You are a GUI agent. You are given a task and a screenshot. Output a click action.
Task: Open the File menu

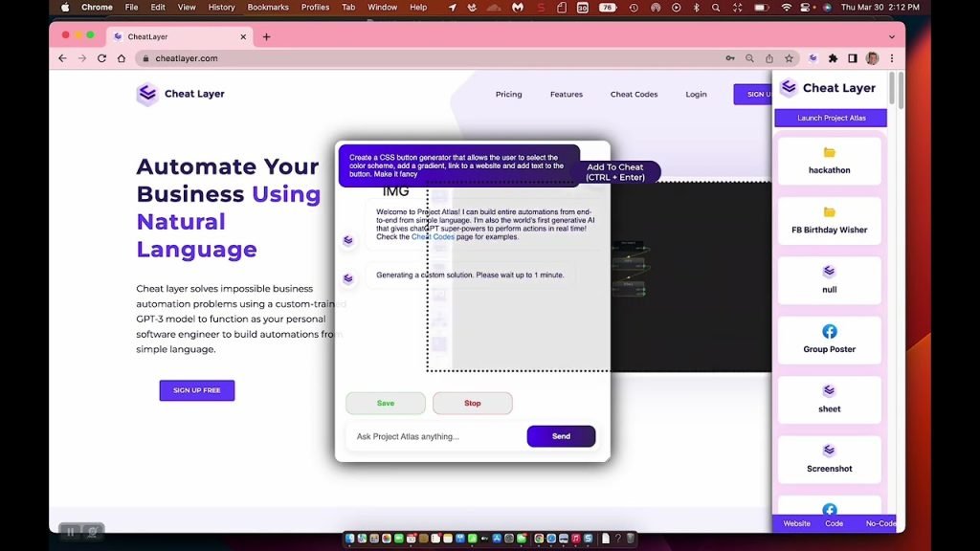(x=131, y=8)
